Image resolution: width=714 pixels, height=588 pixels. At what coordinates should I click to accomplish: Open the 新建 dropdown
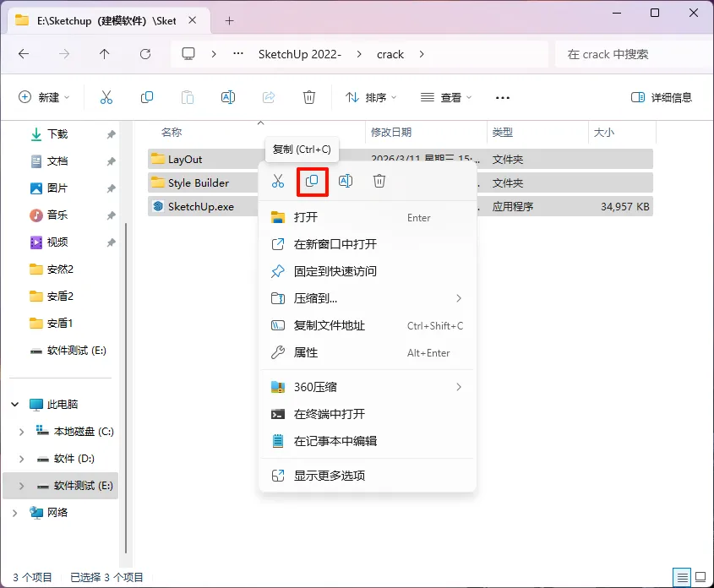click(44, 97)
